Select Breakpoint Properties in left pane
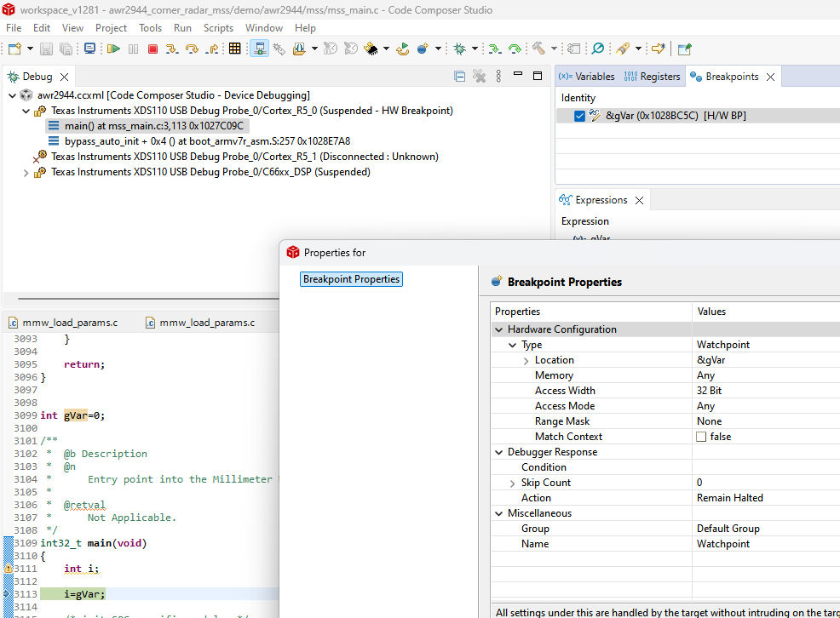The height and width of the screenshot is (618, 840). click(351, 279)
